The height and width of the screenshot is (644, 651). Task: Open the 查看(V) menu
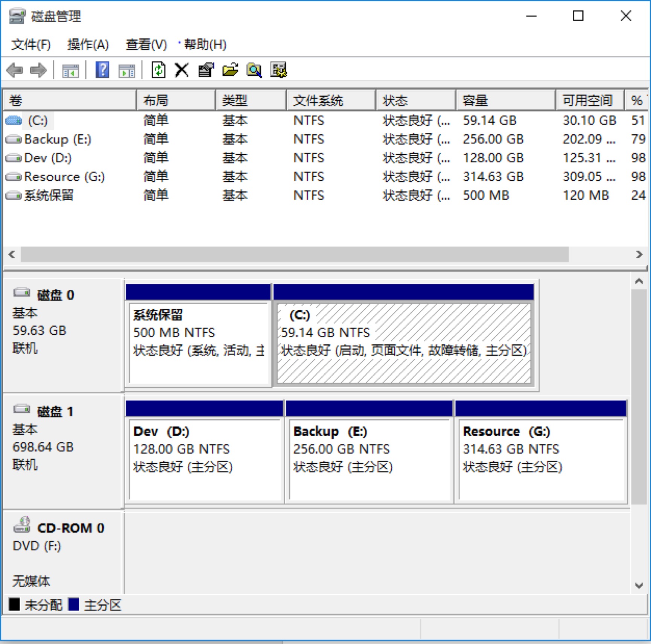(x=146, y=44)
